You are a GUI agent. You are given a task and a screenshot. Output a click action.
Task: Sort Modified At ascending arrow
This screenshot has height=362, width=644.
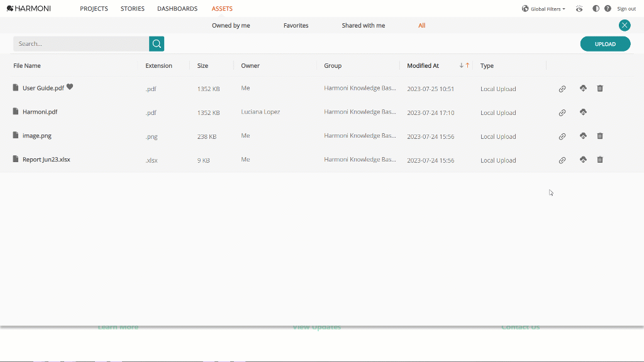pyautogui.click(x=467, y=65)
